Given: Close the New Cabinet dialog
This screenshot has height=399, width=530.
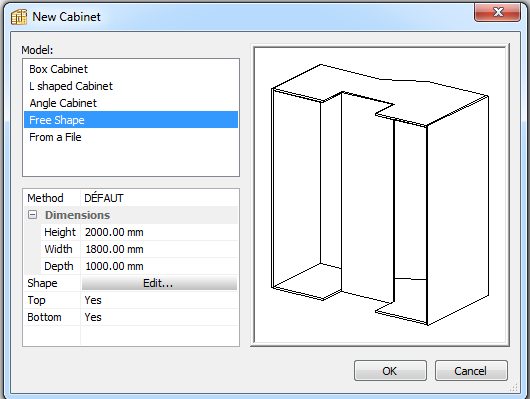Looking at the screenshot, I should [497, 13].
